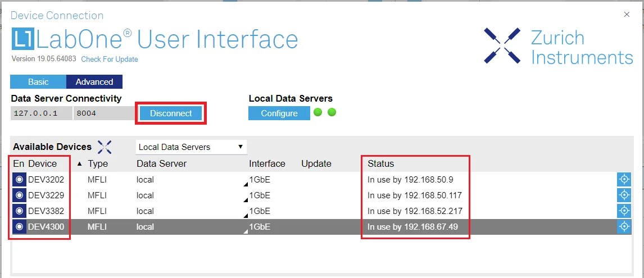This screenshot has width=644, height=278.
Task: Click status 'In use by 192.168.67.49'
Action: coord(412,226)
